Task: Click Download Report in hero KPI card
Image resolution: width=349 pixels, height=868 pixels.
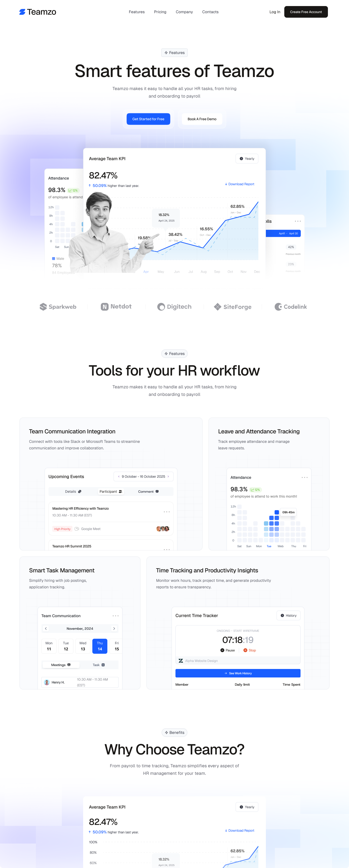Action: [239, 184]
